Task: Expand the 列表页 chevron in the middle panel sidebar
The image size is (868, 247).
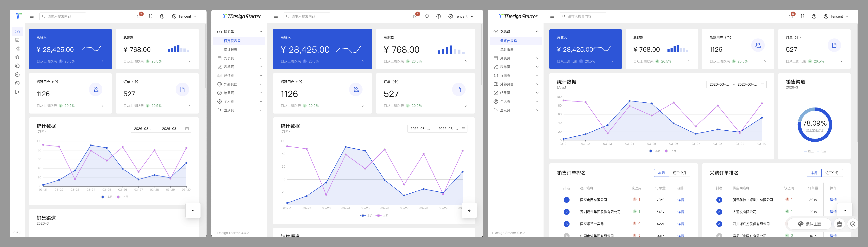Action: [261, 58]
